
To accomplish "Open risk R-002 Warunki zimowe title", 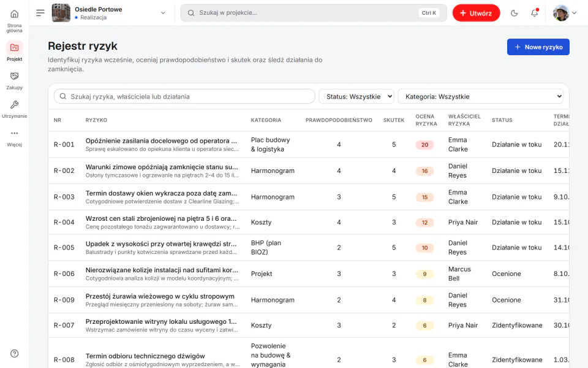I will 162,167.
